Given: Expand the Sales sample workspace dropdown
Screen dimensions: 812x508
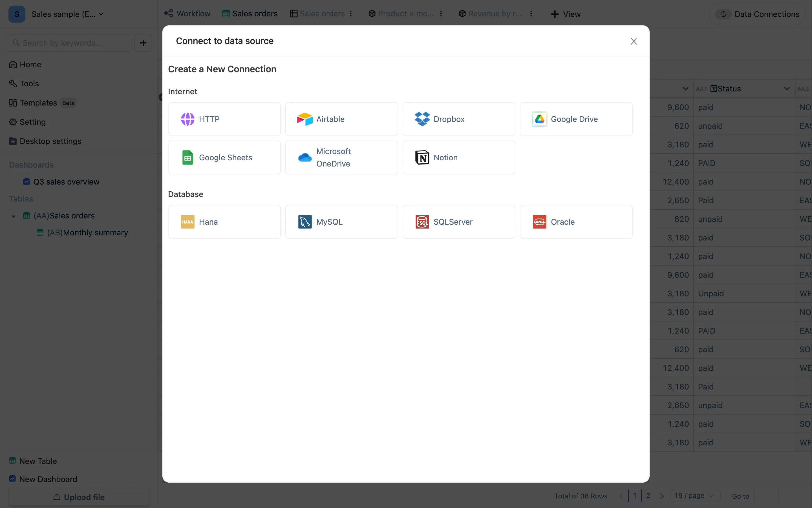Looking at the screenshot, I should coord(101,14).
